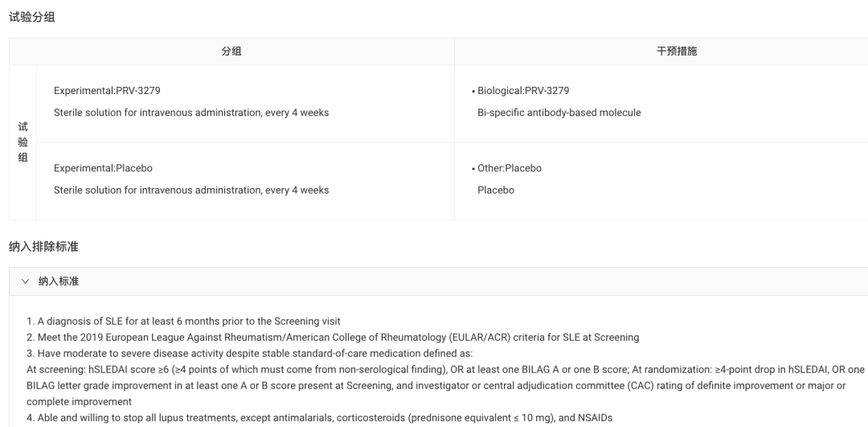
Task: Select the 试验组 row label cell
Action: [x=23, y=142]
